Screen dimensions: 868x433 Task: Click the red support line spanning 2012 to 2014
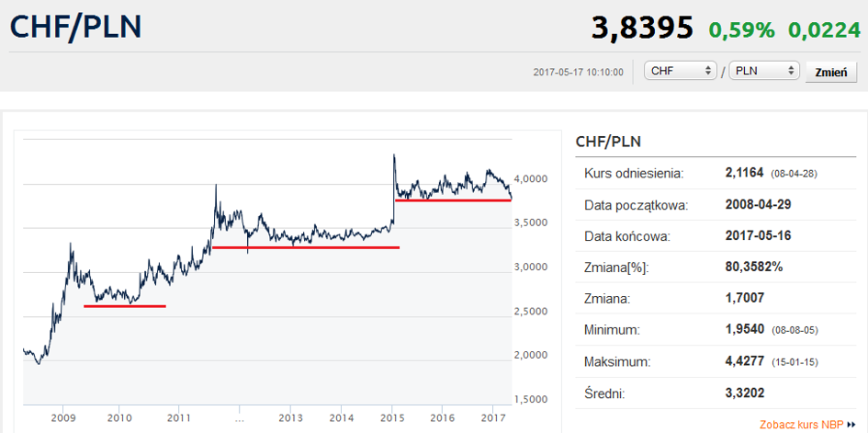(x=306, y=247)
